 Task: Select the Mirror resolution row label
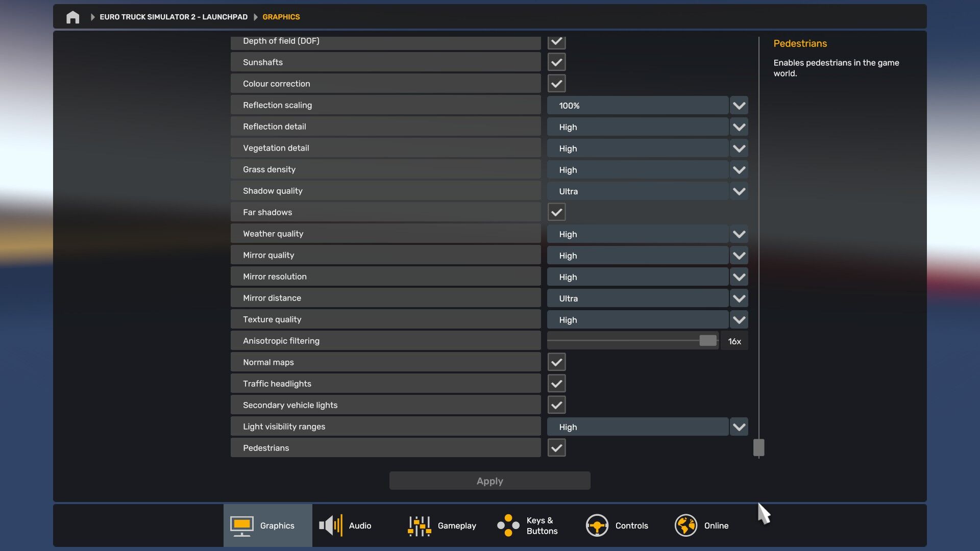[x=385, y=277]
